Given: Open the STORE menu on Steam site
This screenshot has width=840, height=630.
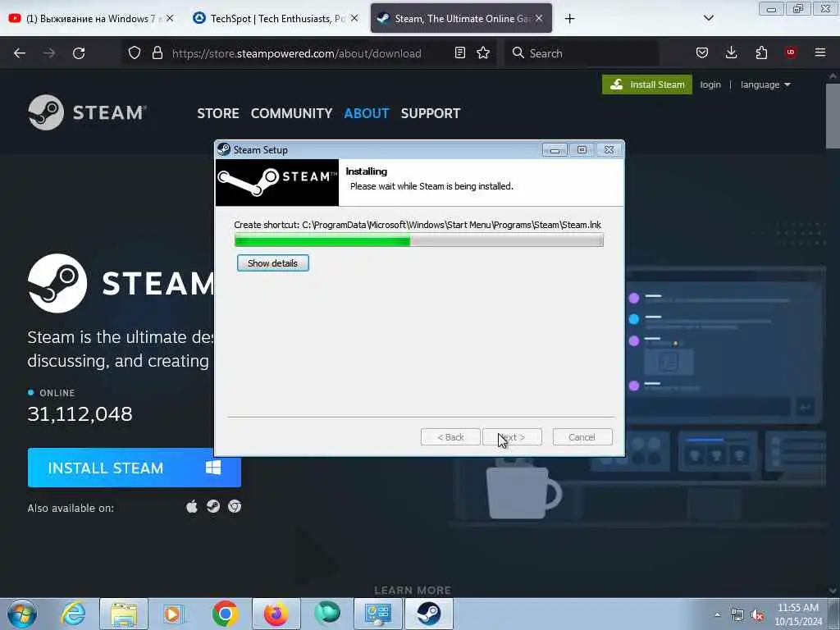Looking at the screenshot, I should 218,113.
